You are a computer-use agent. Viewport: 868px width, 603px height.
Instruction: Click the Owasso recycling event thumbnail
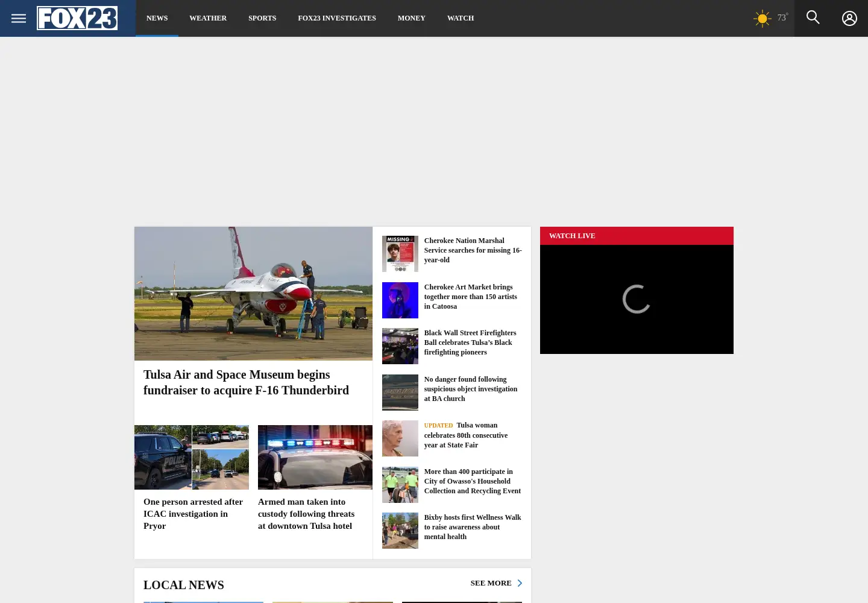400,485
